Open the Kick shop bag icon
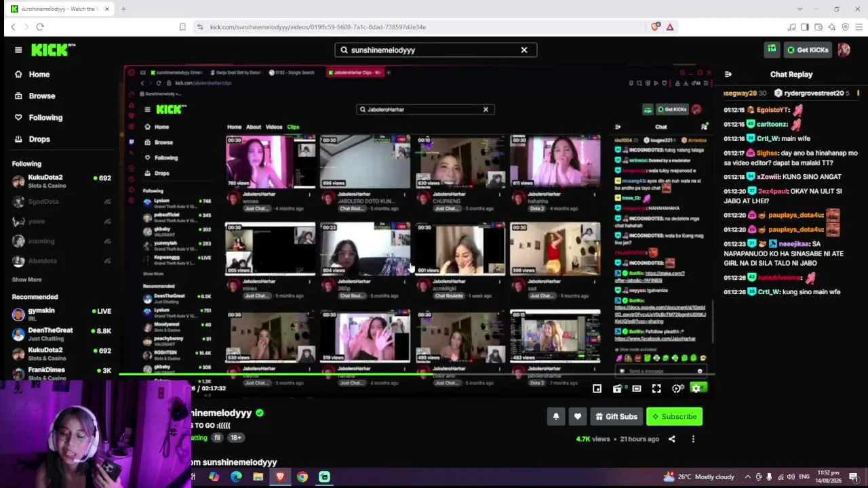This screenshot has width=868, height=488. coord(772,49)
